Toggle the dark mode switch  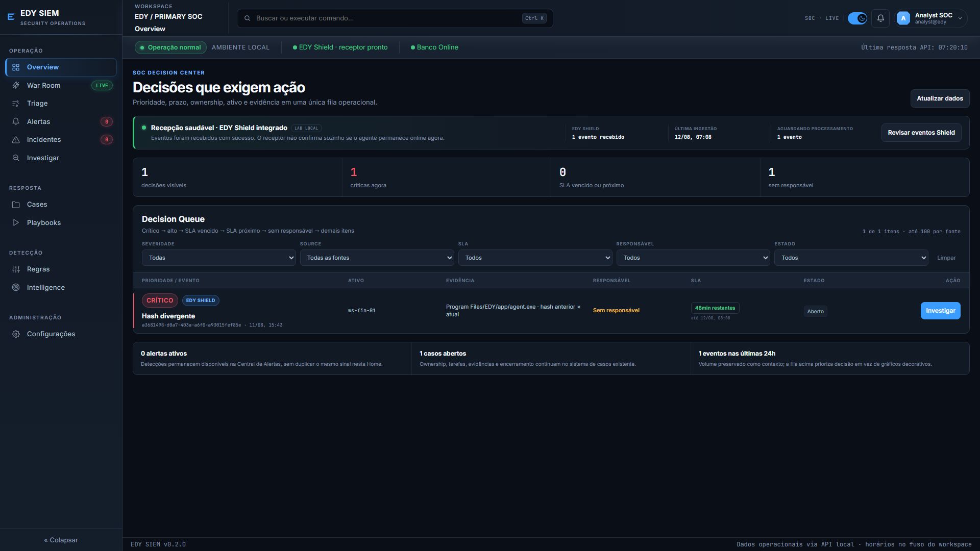pyautogui.click(x=857, y=18)
